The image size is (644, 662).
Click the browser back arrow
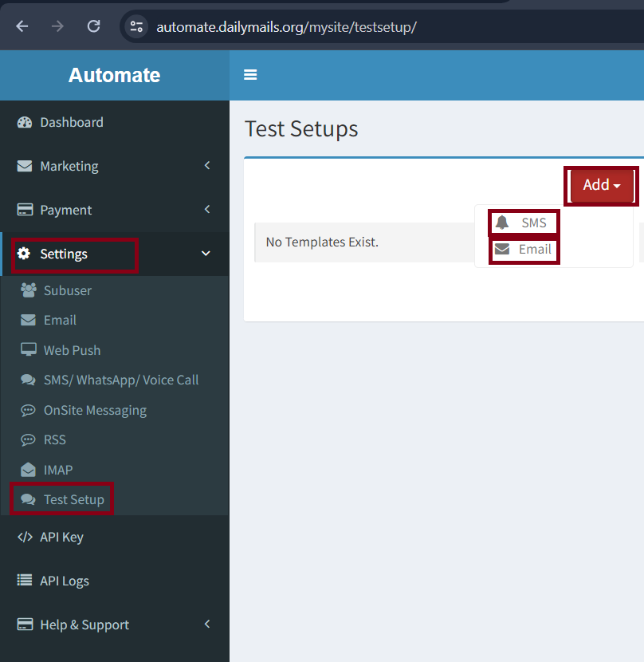[x=22, y=26]
